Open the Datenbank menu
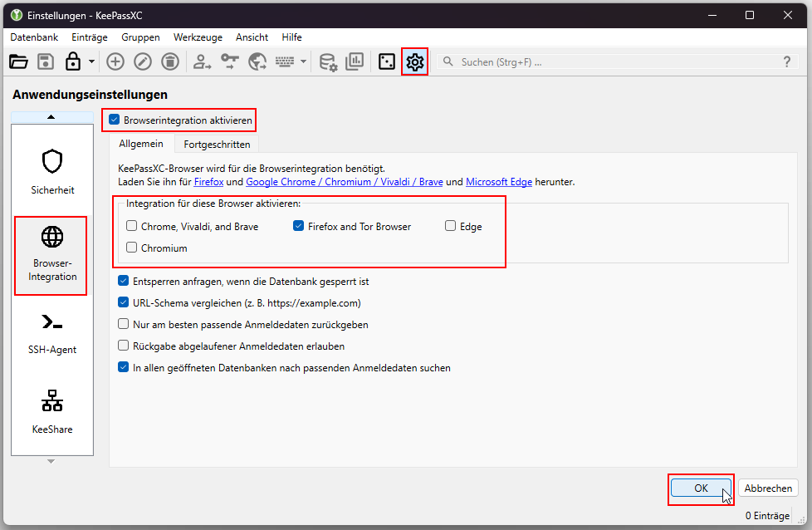This screenshot has width=812, height=530. point(34,37)
